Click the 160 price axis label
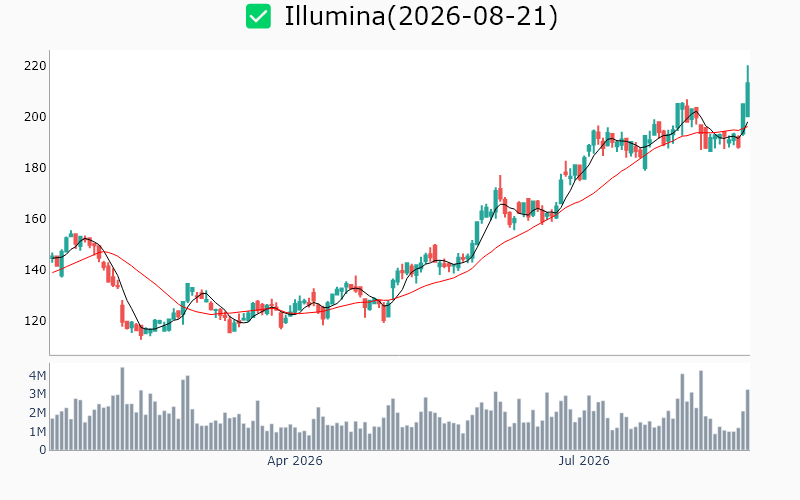 tap(35, 219)
